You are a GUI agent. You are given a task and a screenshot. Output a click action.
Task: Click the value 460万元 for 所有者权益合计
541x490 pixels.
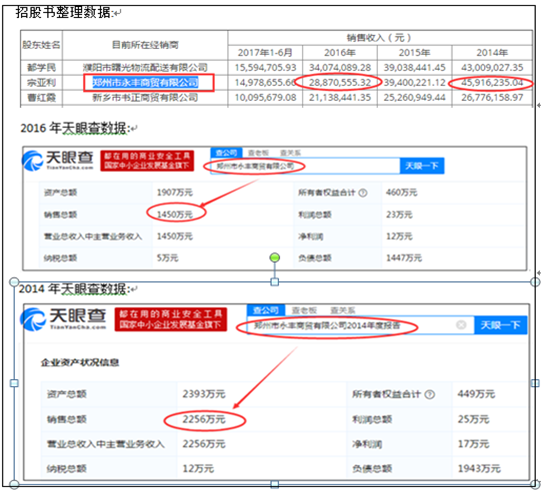(x=401, y=193)
